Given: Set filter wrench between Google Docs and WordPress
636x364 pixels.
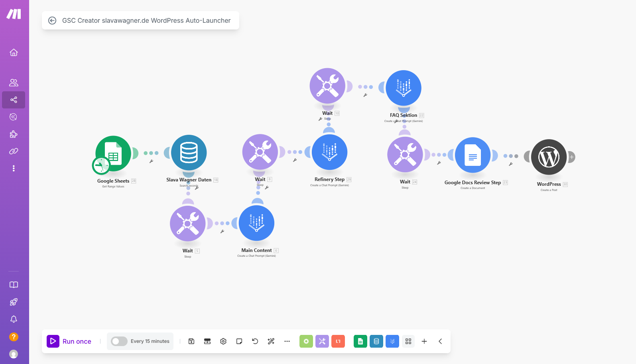Looking at the screenshot, I should coord(511,164).
